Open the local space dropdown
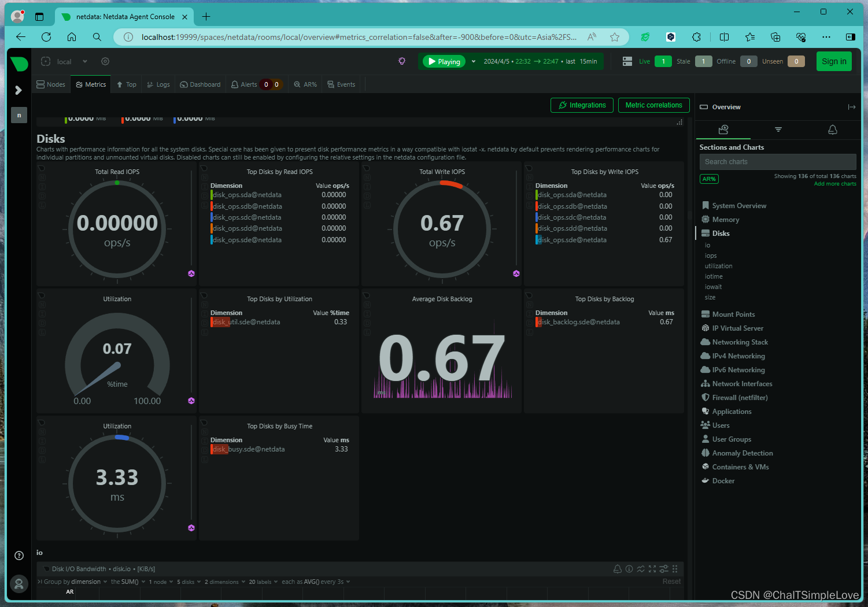 coord(85,61)
